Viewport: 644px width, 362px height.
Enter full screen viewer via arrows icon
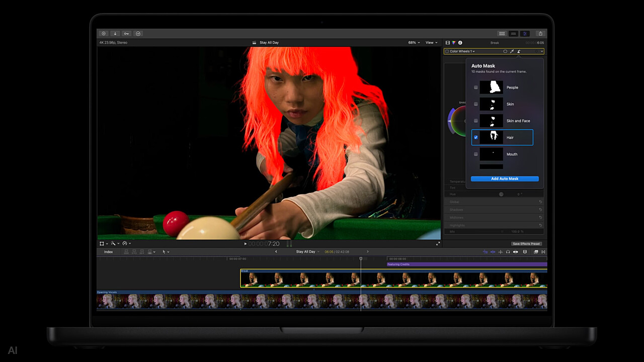pos(438,243)
